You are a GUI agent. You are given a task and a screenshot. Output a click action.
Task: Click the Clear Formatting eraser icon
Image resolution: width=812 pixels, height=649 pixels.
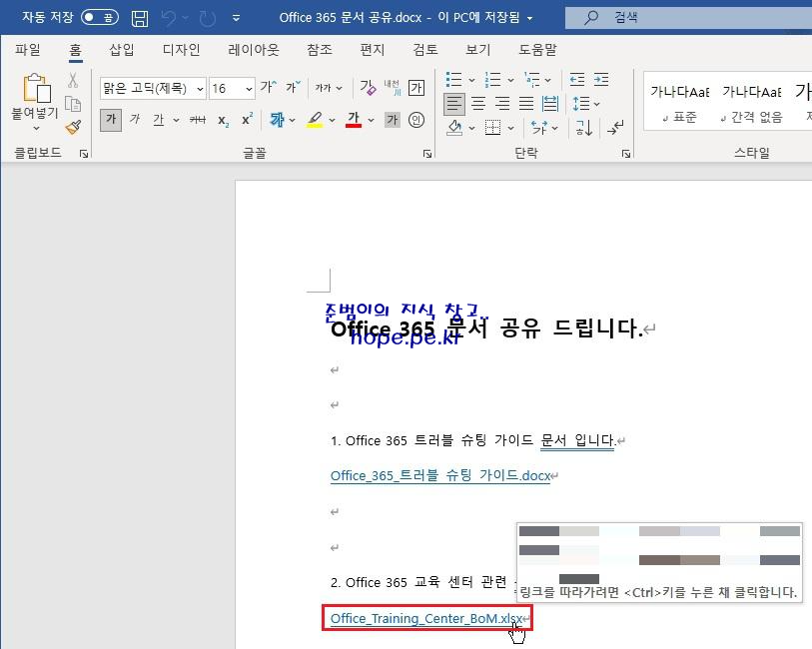click(368, 88)
